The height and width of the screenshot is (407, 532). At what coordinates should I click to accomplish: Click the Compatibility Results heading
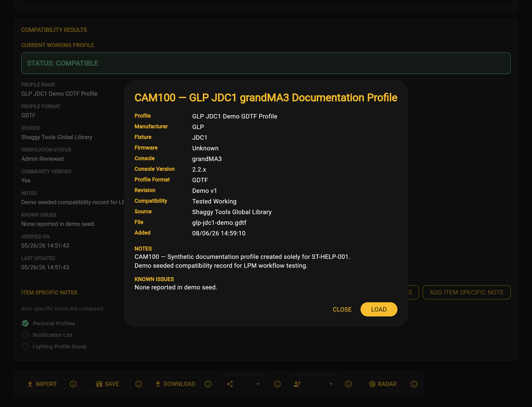pos(54,30)
